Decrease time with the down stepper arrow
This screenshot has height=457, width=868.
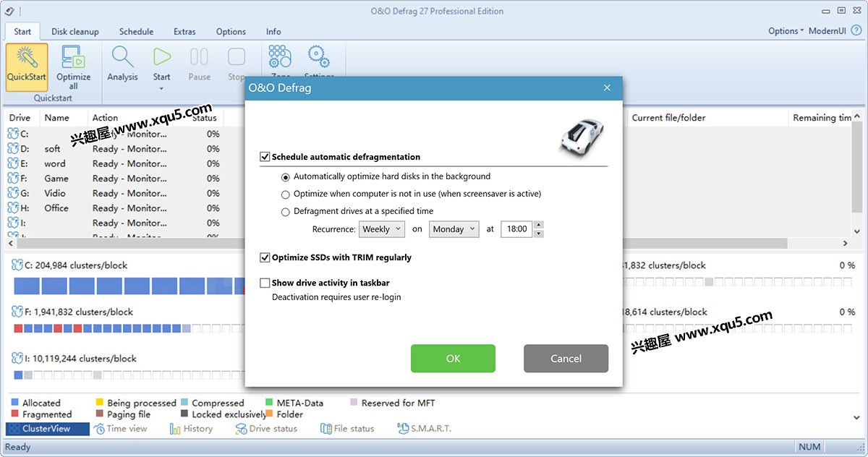(538, 233)
